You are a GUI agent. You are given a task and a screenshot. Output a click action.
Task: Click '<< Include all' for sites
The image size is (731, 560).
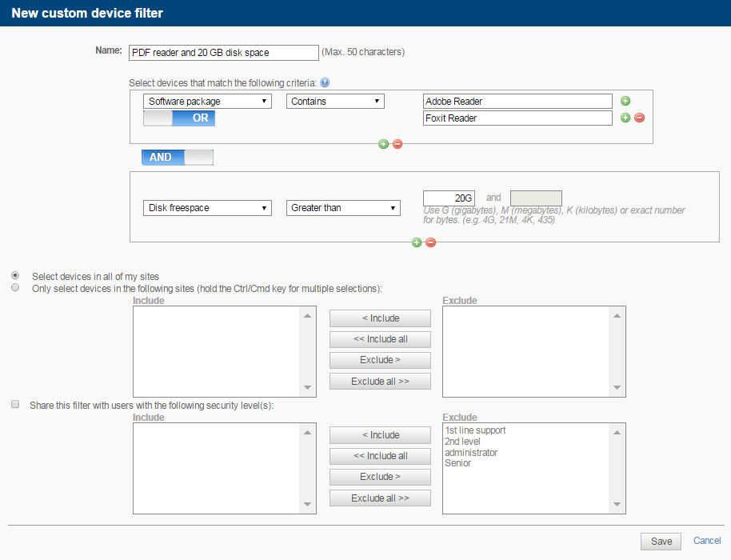(x=380, y=339)
